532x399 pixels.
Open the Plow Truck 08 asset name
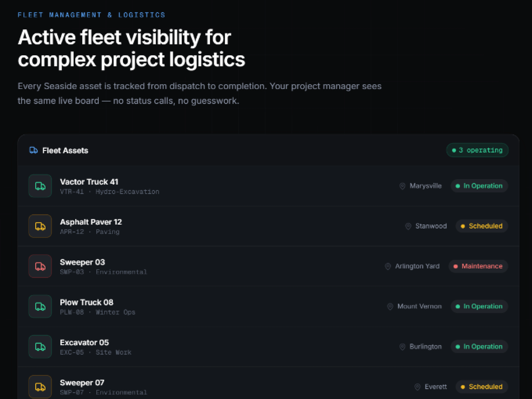pyautogui.click(x=87, y=302)
